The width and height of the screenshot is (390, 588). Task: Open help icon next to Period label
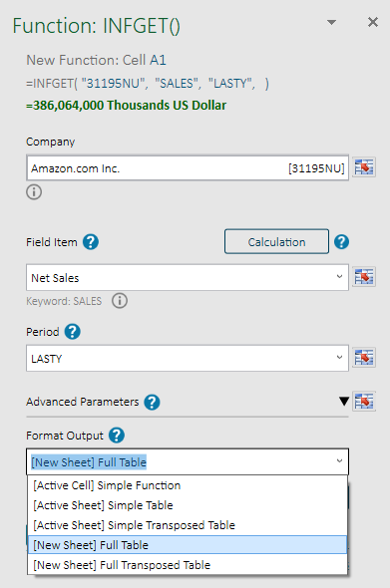[x=73, y=332]
